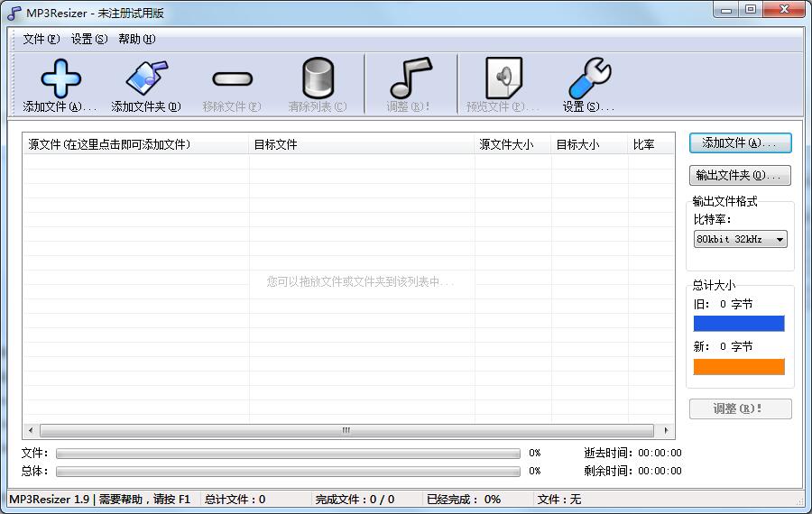Click the 目标文件 column header

[x=361, y=144]
